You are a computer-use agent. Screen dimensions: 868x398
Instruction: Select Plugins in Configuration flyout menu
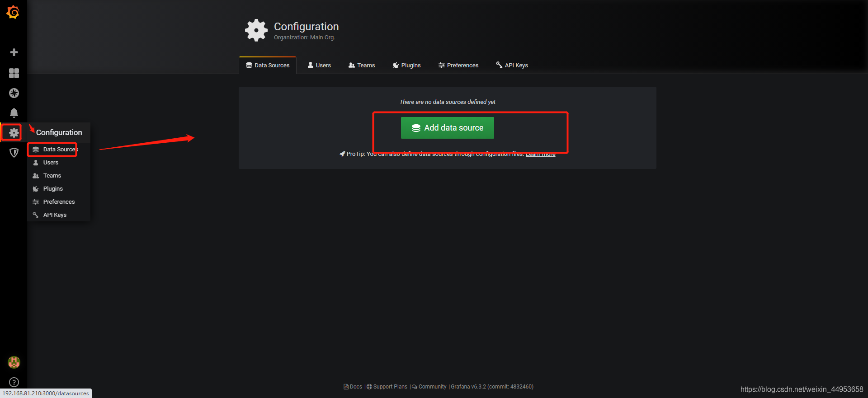click(x=59, y=189)
